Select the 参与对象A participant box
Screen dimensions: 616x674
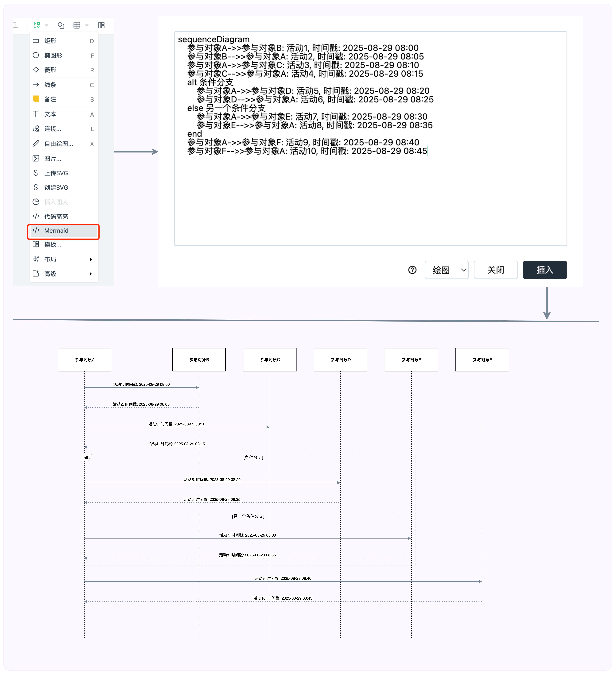85,360
